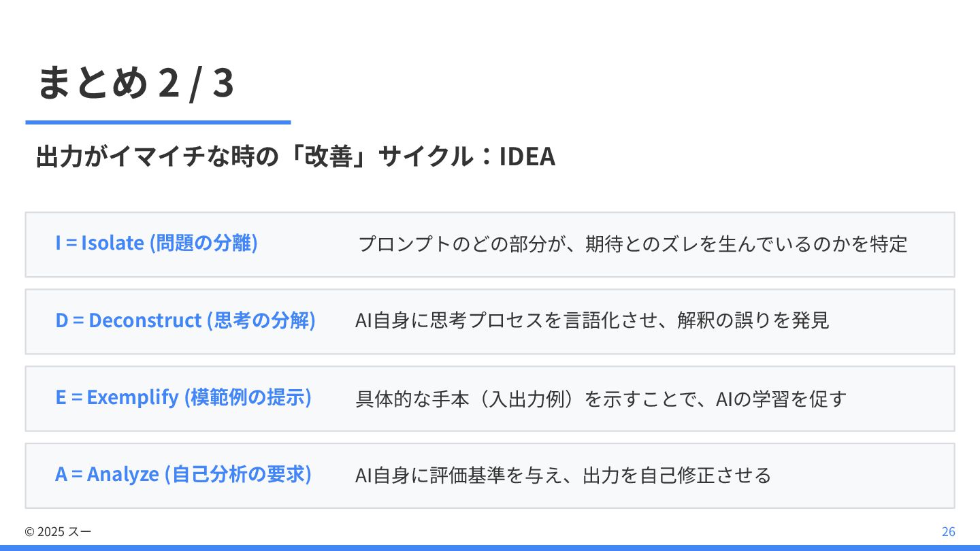Click the © 2025 スー copyright text

pos(58,532)
